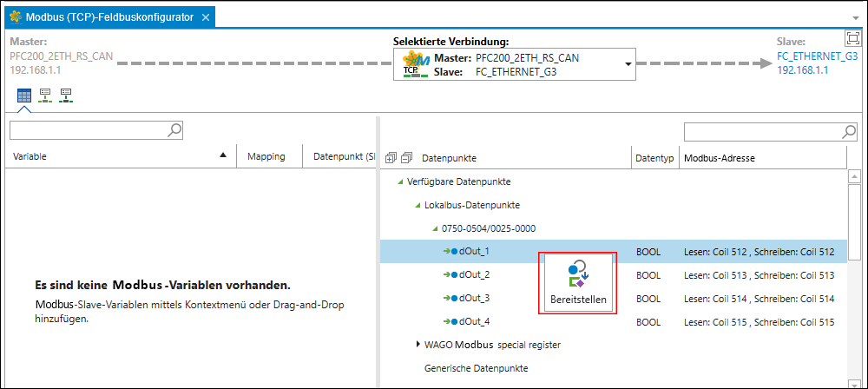Viewport: 868px width, 389px height.
Task: Collapse Verfügbare Datenpunkte node
Action: (400, 181)
